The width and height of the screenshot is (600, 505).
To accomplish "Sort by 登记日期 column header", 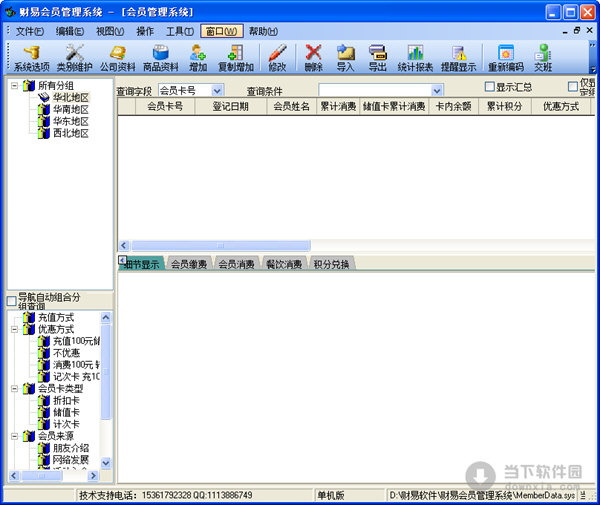I will click(231, 106).
